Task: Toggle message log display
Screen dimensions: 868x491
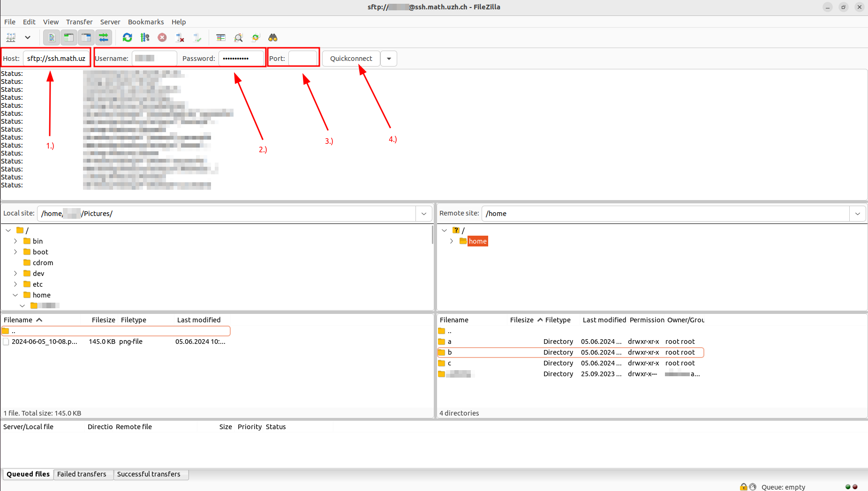Action: coord(52,37)
